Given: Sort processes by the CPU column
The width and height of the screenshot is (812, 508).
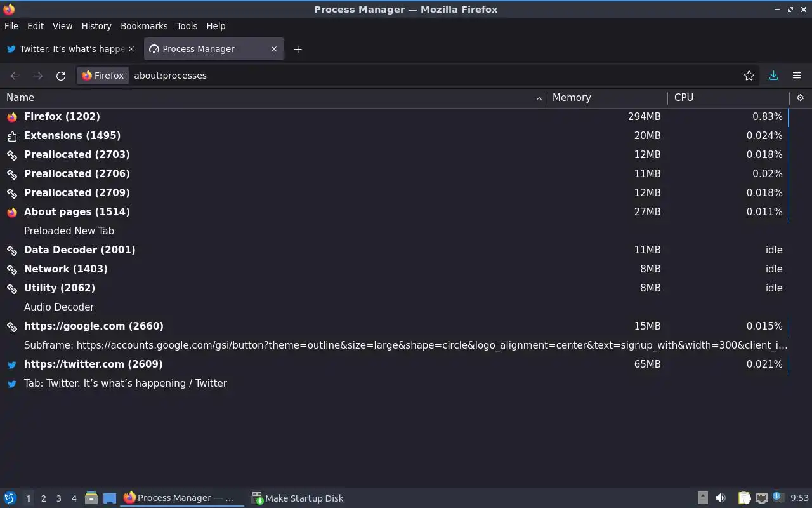Looking at the screenshot, I should point(728,97).
